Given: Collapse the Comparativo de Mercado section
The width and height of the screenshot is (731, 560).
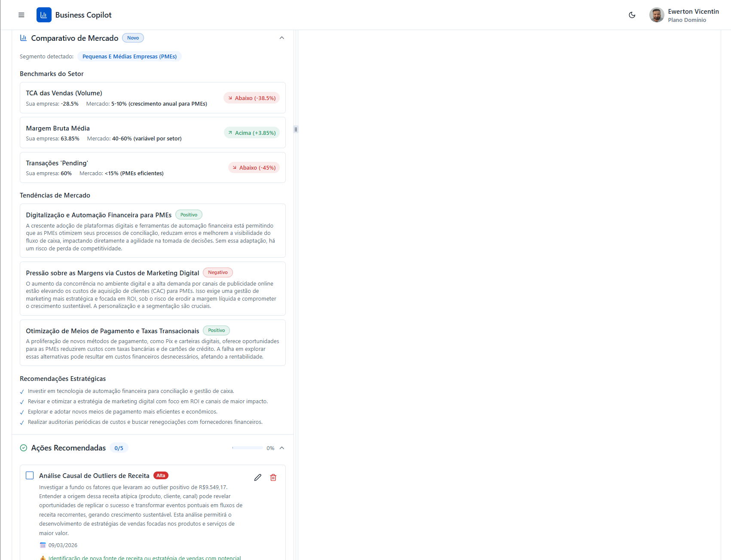Looking at the screenshot, I should pyautogui.click(x=282, y=38).
